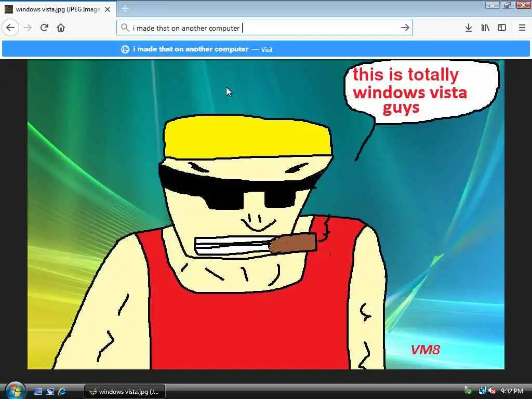Minimize the Firefox window
Viewport: 532px width, 399px height.
coord(493,5)
